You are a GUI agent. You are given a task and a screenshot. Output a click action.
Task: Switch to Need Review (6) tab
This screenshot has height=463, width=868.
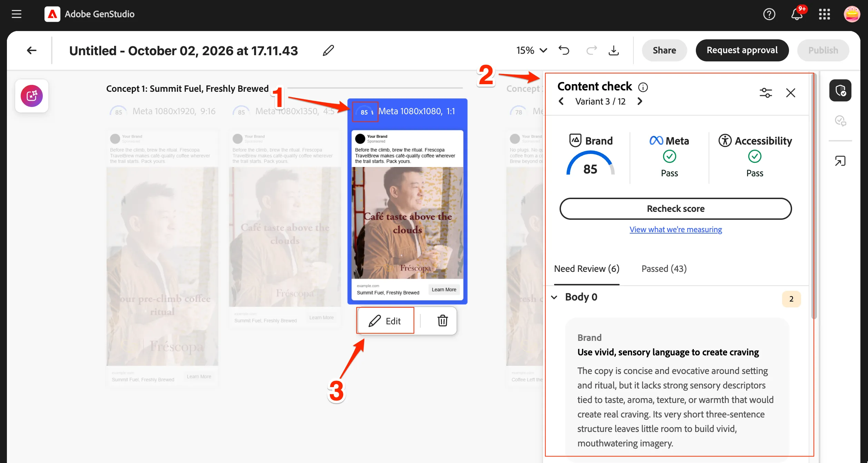click(586, 269)
